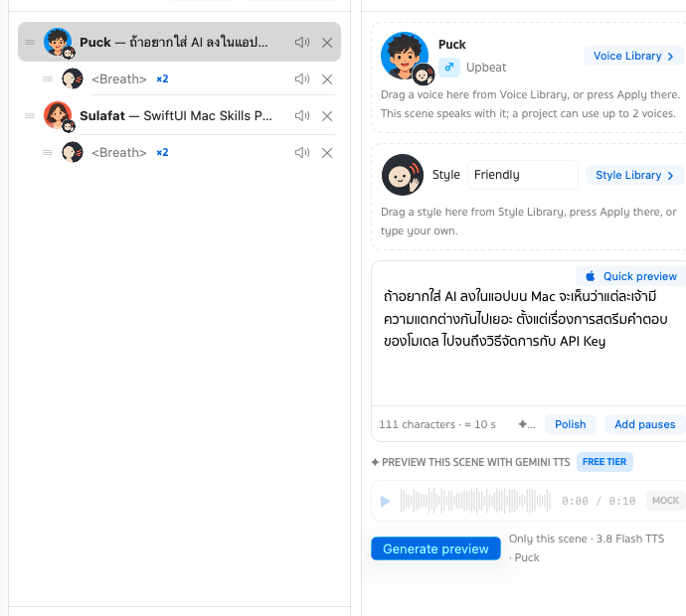Click the Friendly style avatar icon
This screenshot has width=686, height=616.
[x=403, y=175]
